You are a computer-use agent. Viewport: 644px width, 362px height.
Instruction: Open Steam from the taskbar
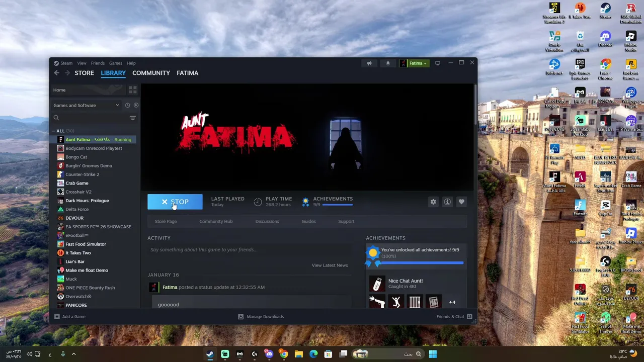point(210,354)
